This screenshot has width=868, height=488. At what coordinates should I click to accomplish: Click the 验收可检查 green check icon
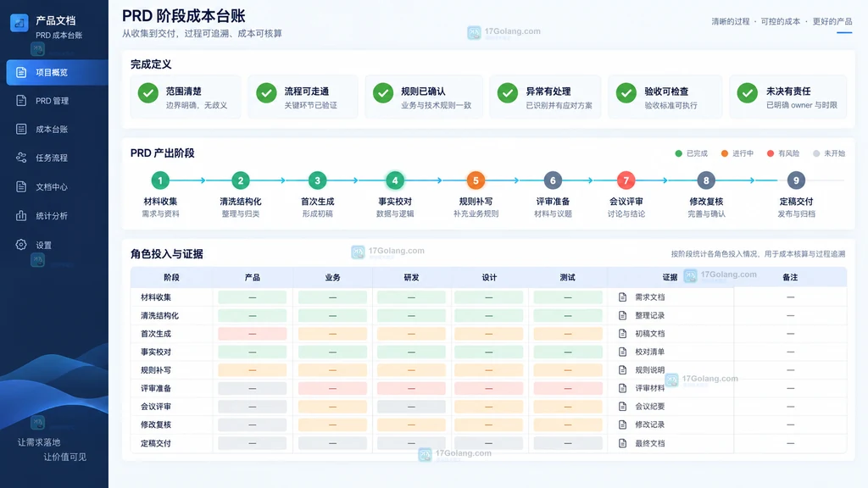pos(626,93)
